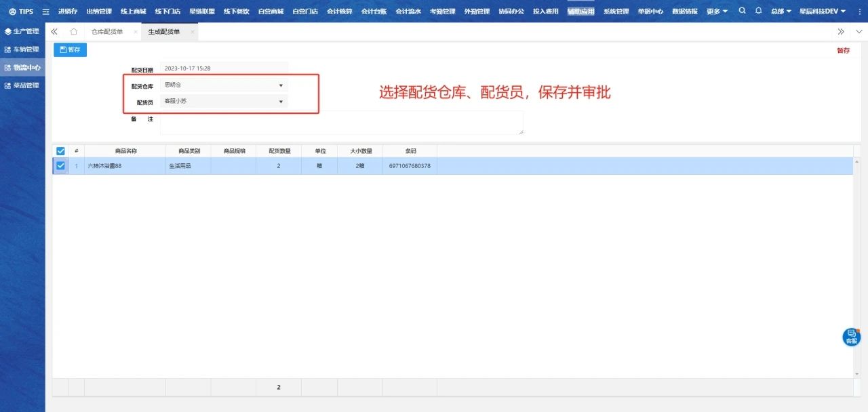Image resolution: width=868 pixels, height=412 pixels.
Task: Click the home icon in the tab bar
Action: click(73, 32)
